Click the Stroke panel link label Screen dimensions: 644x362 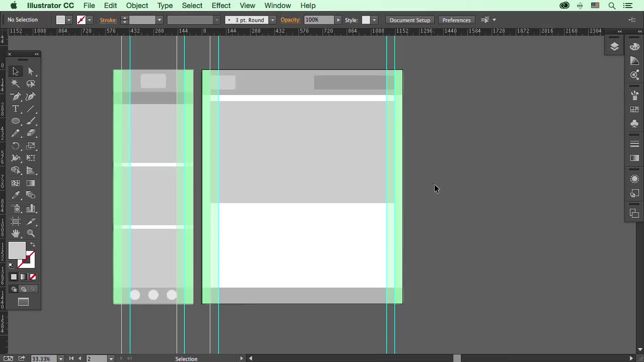[x=108, y=20]
